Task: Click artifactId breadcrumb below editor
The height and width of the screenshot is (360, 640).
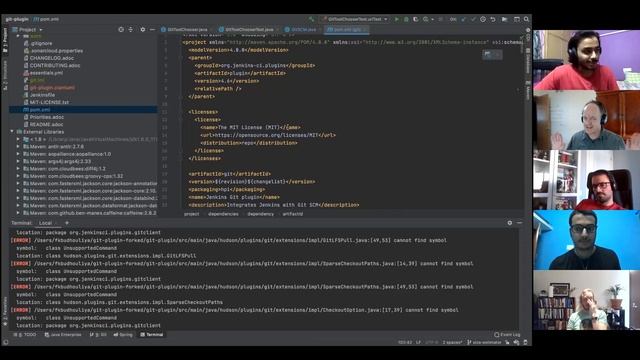Action: 293,214
